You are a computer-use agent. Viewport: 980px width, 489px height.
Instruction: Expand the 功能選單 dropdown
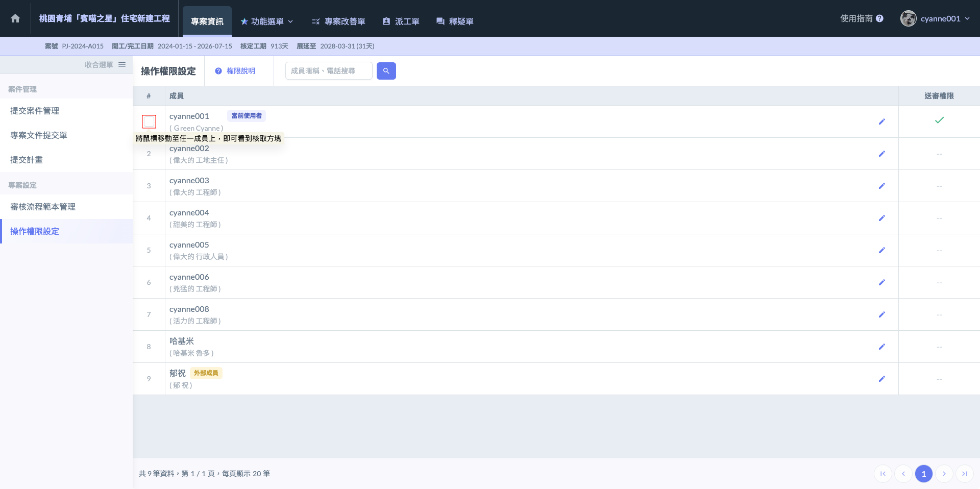coord(267,21)
